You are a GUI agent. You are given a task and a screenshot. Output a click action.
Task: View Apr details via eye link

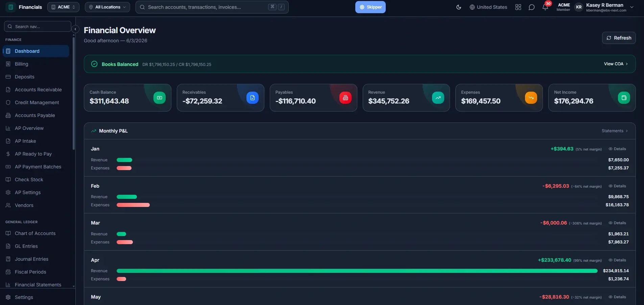tap(617, 260)
